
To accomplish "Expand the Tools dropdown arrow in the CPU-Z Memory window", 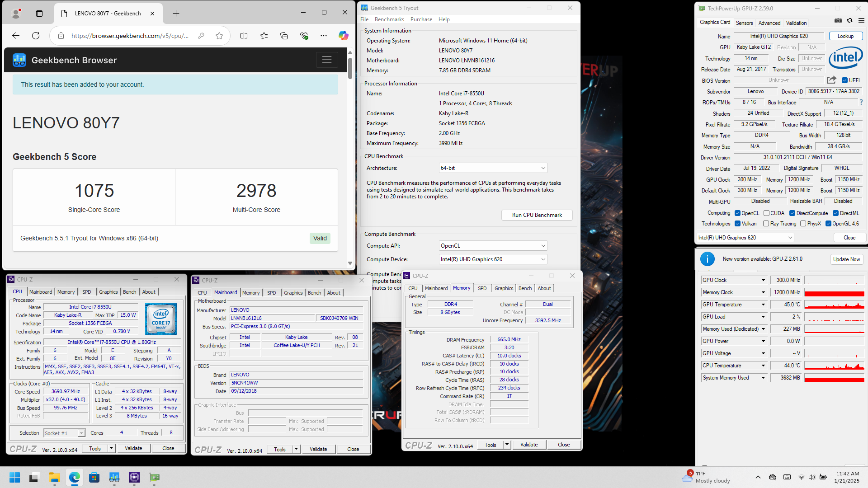I will click(x=507, y=445).
